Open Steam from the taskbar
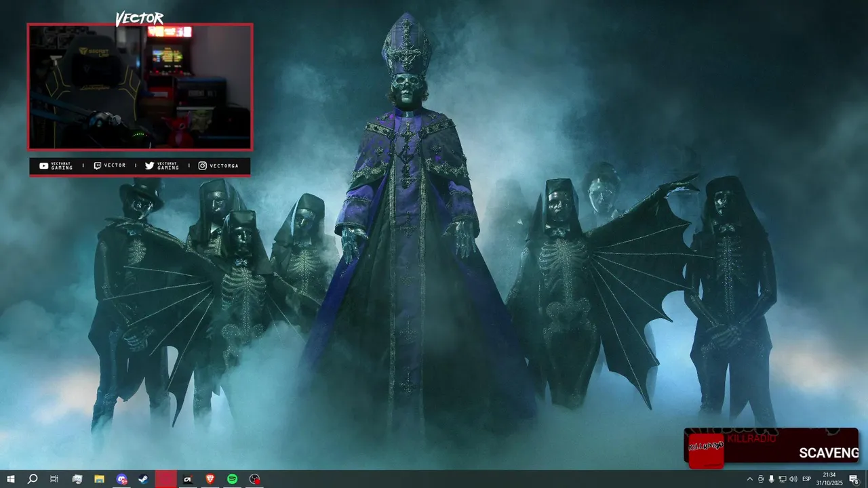Viewport: 868px width, 488px height. coord(143,479)
